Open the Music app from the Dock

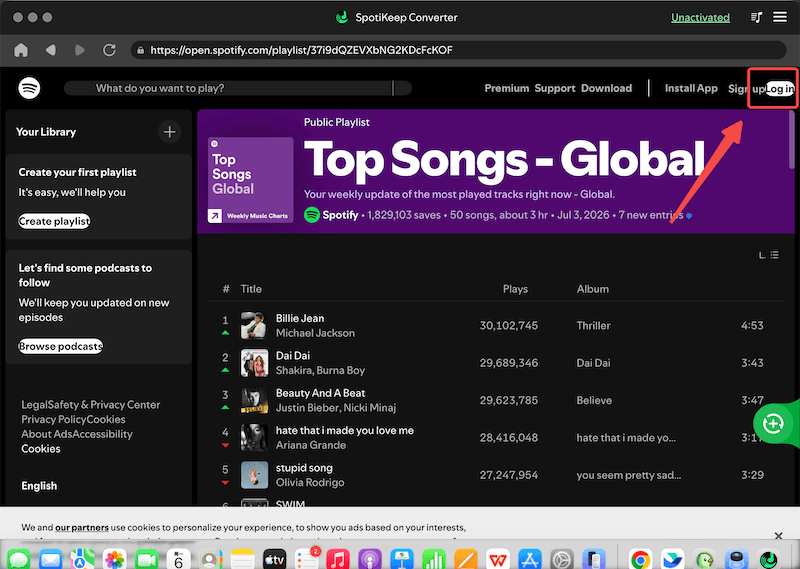click(x=338, y=560)
